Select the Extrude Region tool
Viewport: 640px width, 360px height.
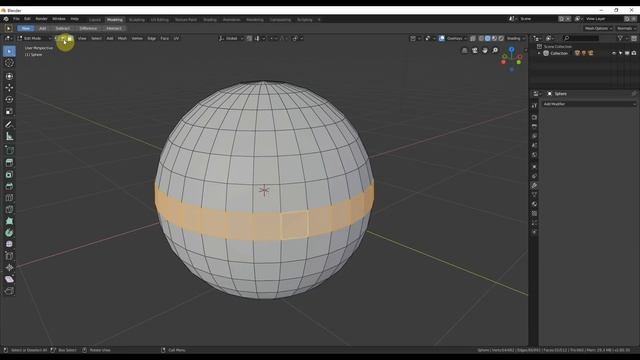9,162
